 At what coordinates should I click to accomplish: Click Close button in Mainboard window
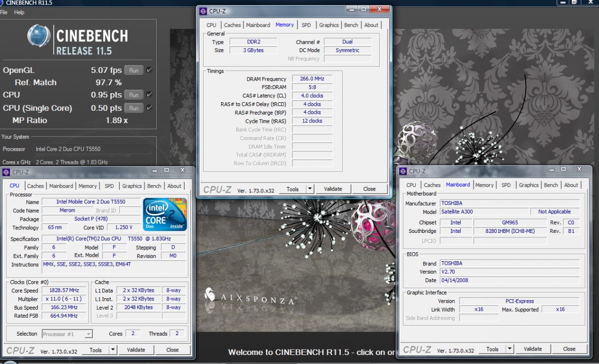(569, 349)
